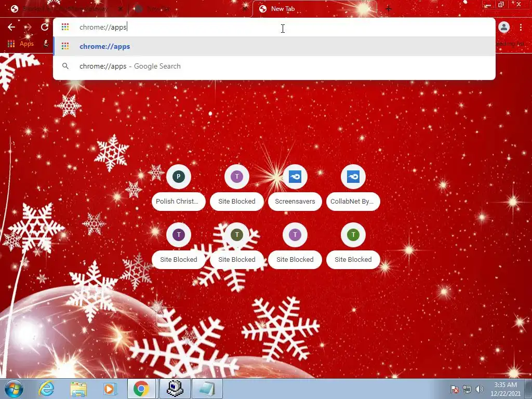Open the Apps bookmark shortcut
This screenshot has width=532, height=399.
[x=21, y=44]
